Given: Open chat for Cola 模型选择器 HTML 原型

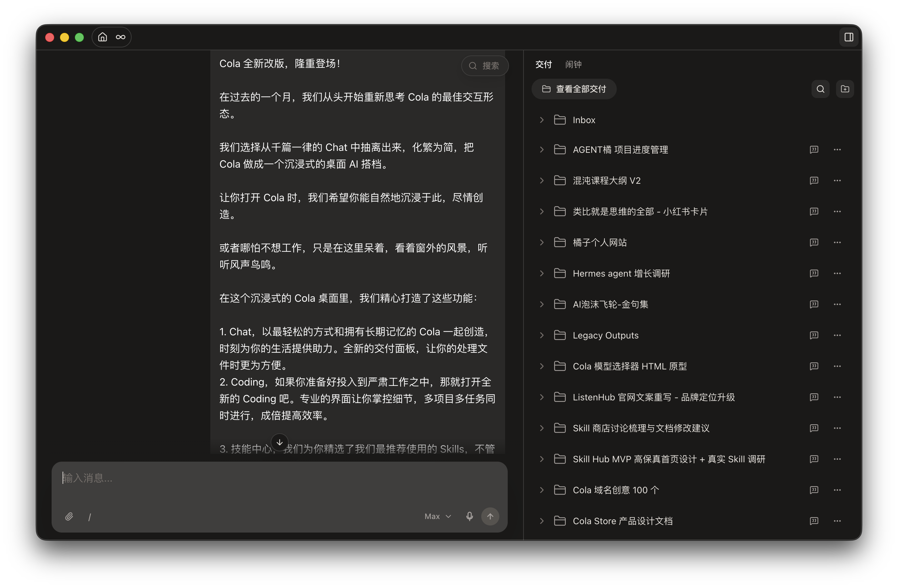Looking at the screenshot, I should click(814, 366).
